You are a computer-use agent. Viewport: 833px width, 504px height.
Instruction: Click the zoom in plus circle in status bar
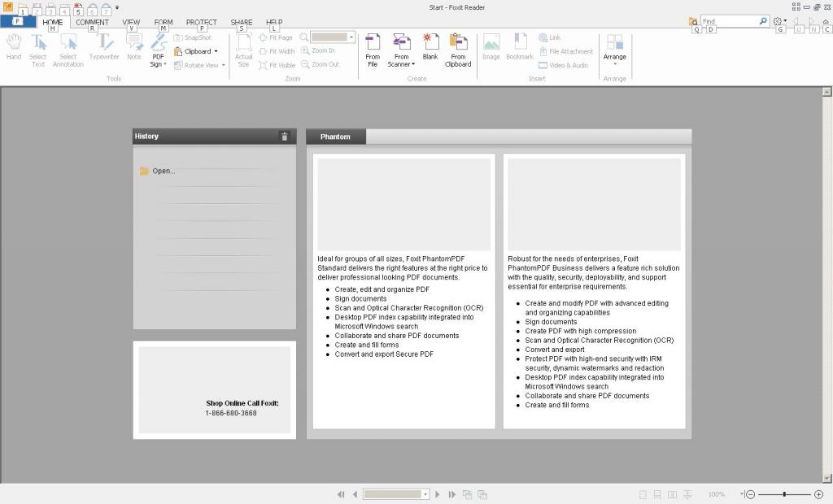(x=818, y=494)
